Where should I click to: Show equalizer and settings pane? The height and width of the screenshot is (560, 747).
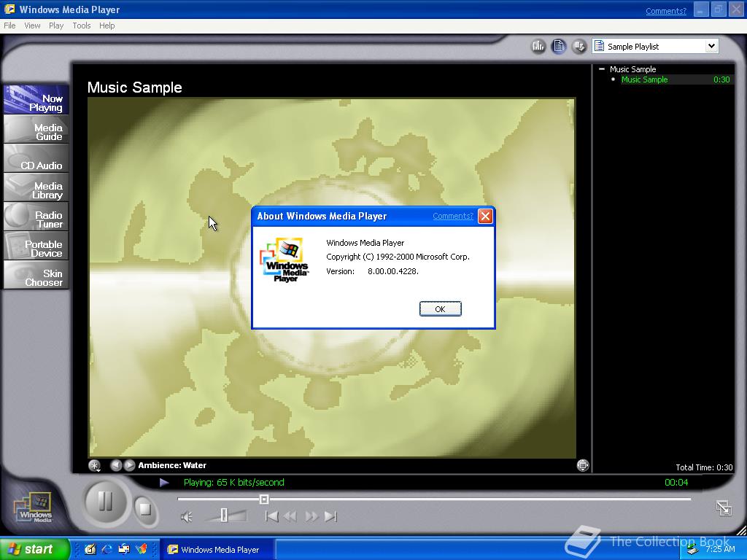pos(538,46)
